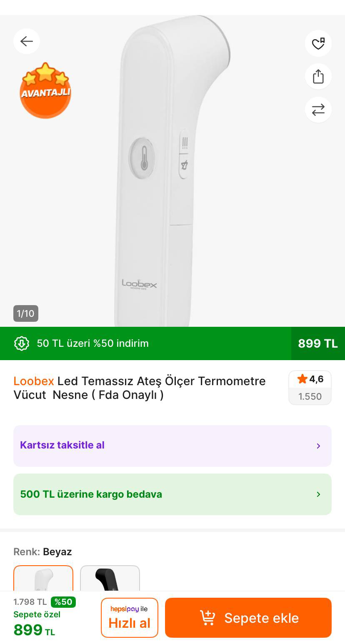
Task: Expand the Kartsız taksitle al chevron
Action: pyautogui.click(x=318, y=446)
